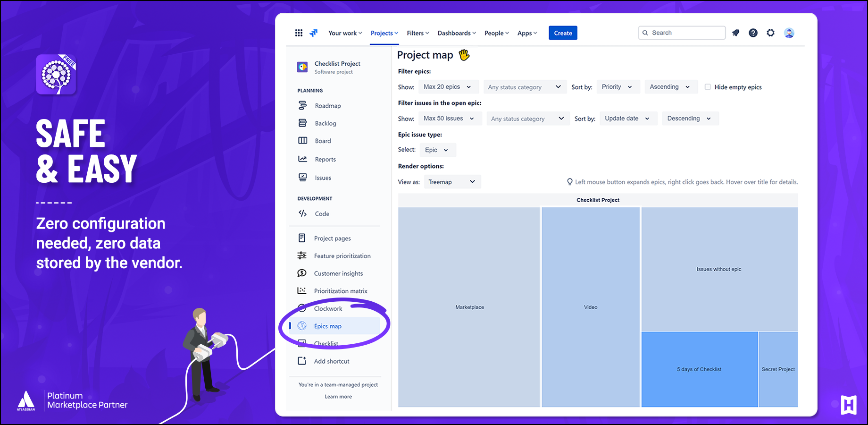Screen dimensions: 868x425
Task: Open the epics Any status category dropdown
Action: coord(525,87)
